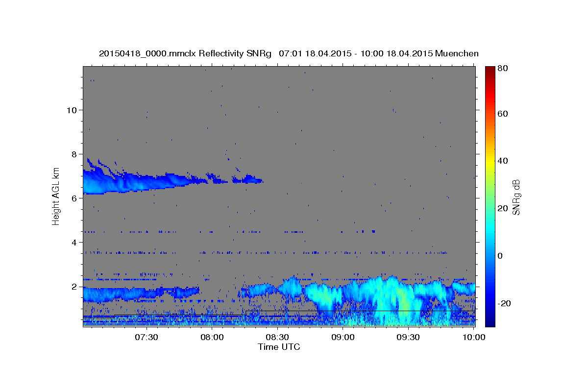Click the 09:30 time tick label
This screenshot has width=588, height=392.
coord(409,338)
